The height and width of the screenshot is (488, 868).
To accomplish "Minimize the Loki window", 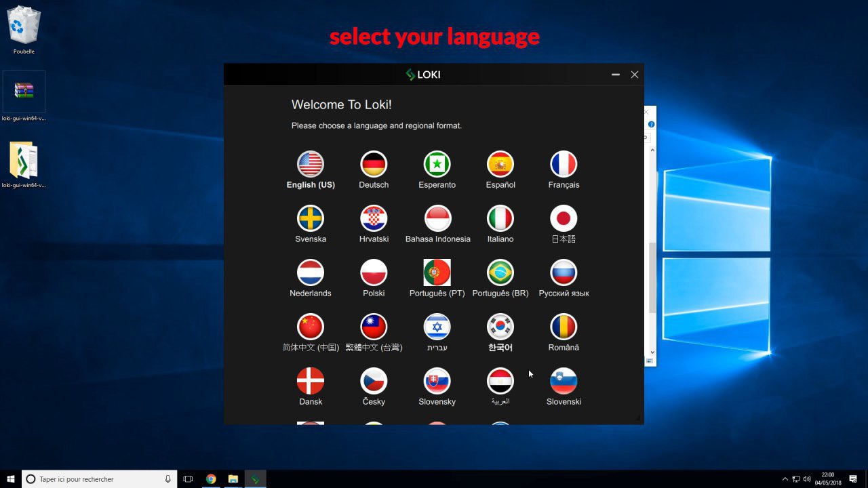I will click(616, 75).
